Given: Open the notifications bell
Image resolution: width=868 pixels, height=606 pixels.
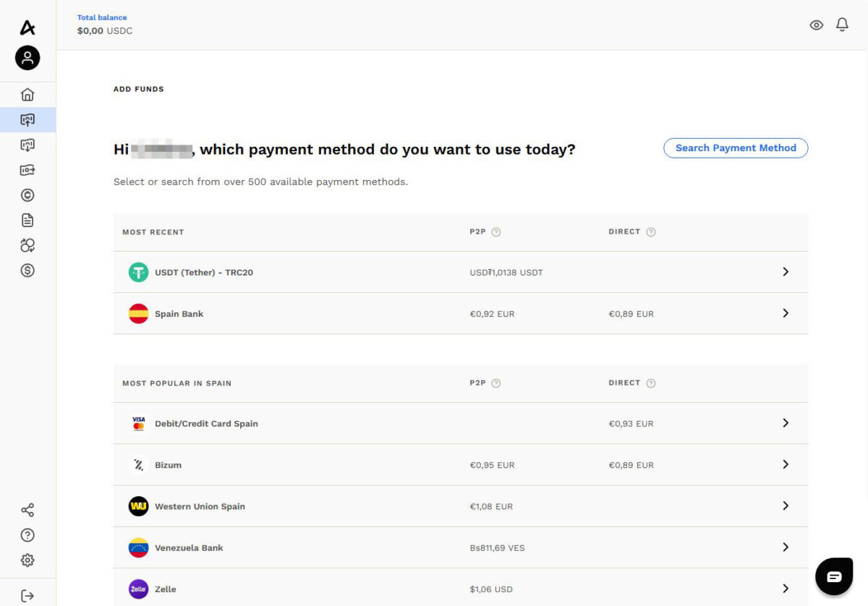Looking at the screenshot, I should click(842, 25).
